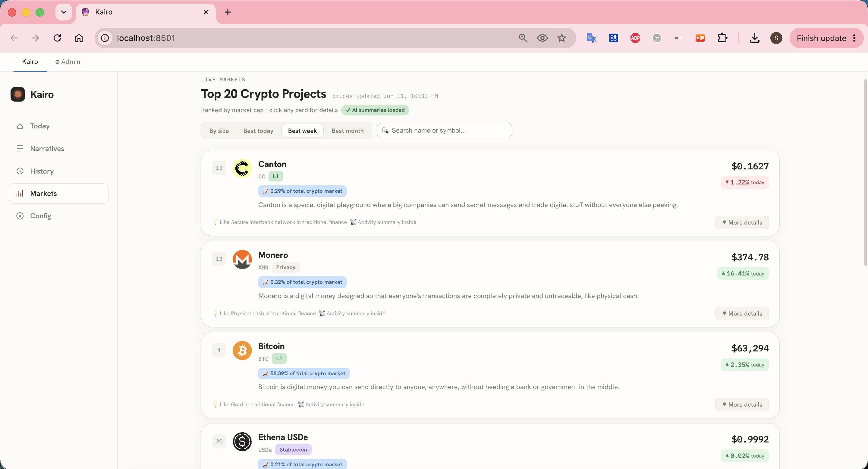
Task: Click Canton's 1.22% today change
Action: [x=745, y=182]
